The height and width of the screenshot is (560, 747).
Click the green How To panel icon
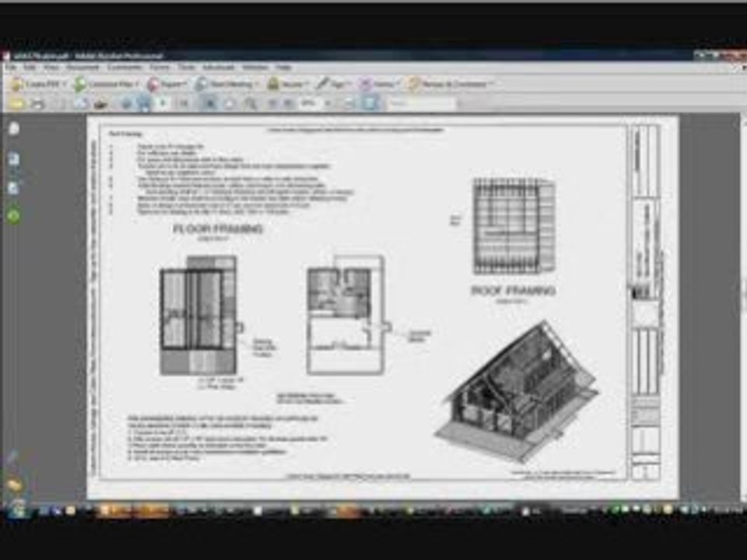tap(14, 216)
